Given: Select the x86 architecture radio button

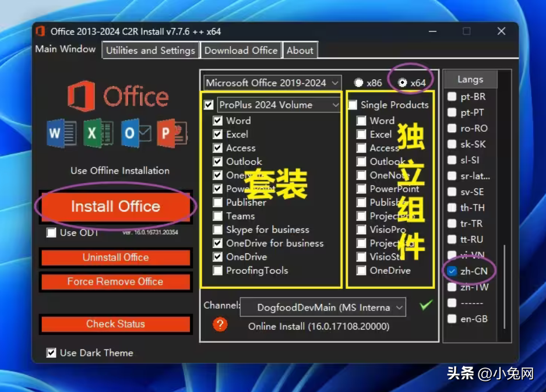Looking at the screenshot, I should click(358, 83).
